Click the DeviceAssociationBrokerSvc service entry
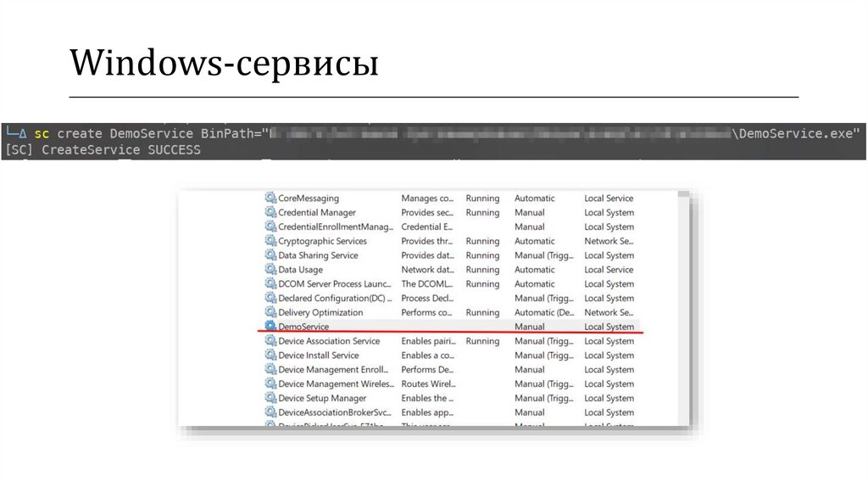 coord(336,413)
